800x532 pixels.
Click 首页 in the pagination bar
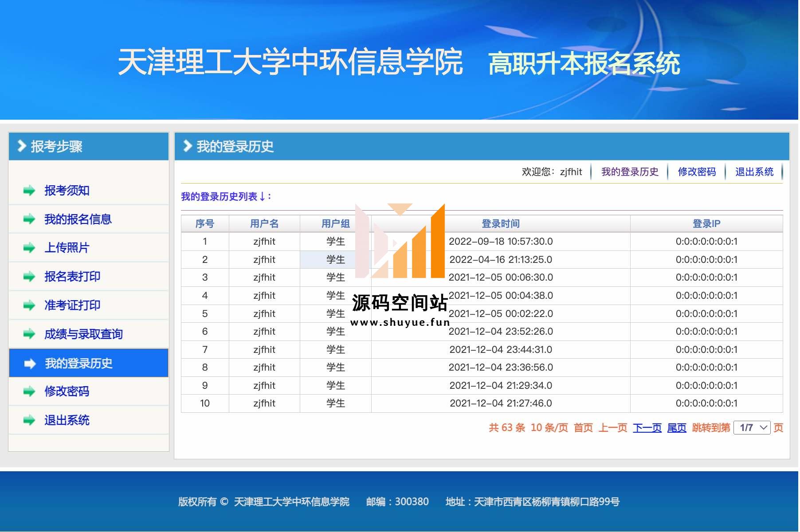[x=583, y=428]
